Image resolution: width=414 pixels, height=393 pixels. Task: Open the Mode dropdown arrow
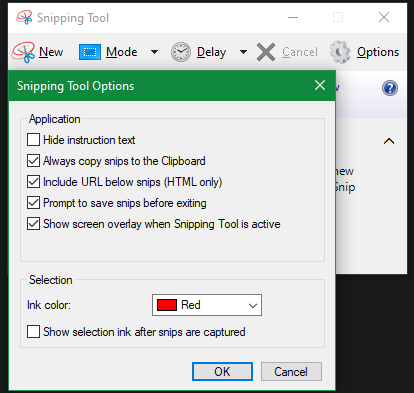click(154, 52)
